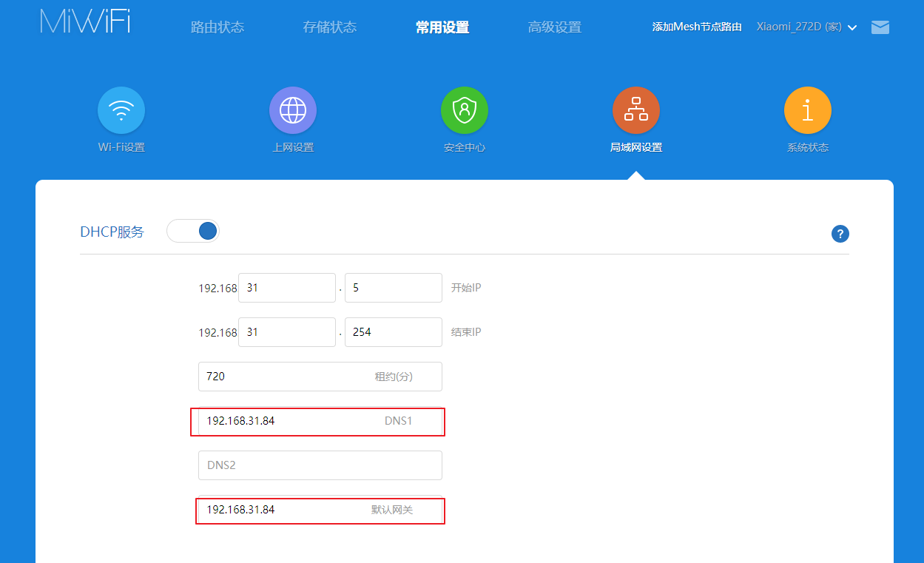Switch to the 路由状态 tab

217,27
